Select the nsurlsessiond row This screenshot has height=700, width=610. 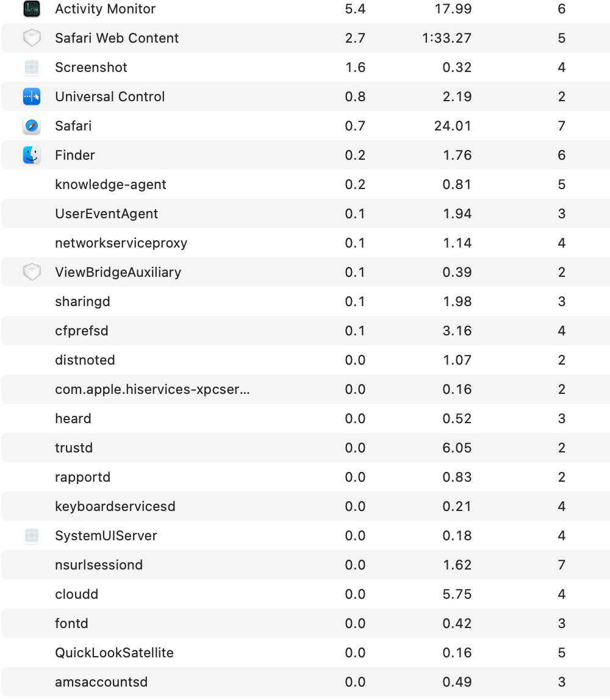(x=306, y=565)
